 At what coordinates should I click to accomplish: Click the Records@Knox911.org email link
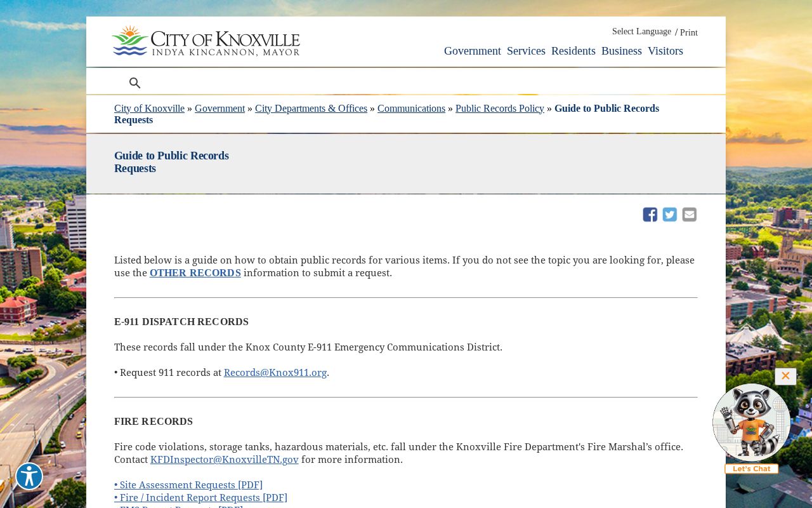pyautogui.click(x=275, y=373)
